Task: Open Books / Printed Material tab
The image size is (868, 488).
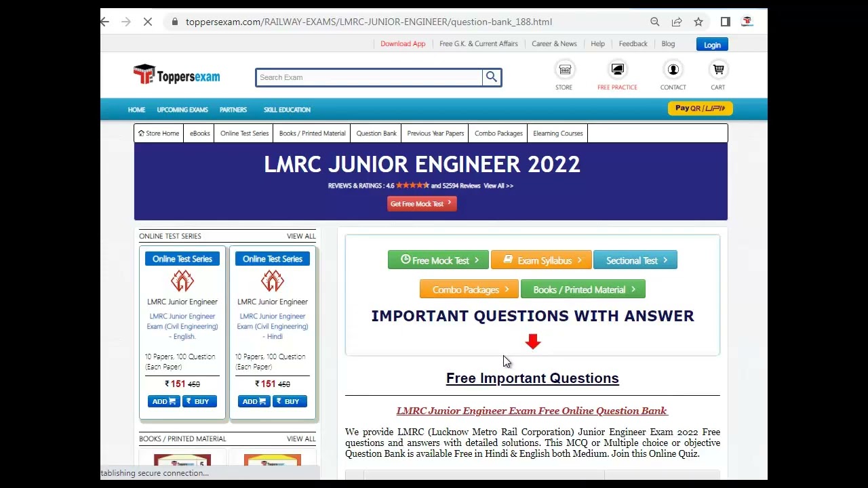Action: click(x=312, y=134)
